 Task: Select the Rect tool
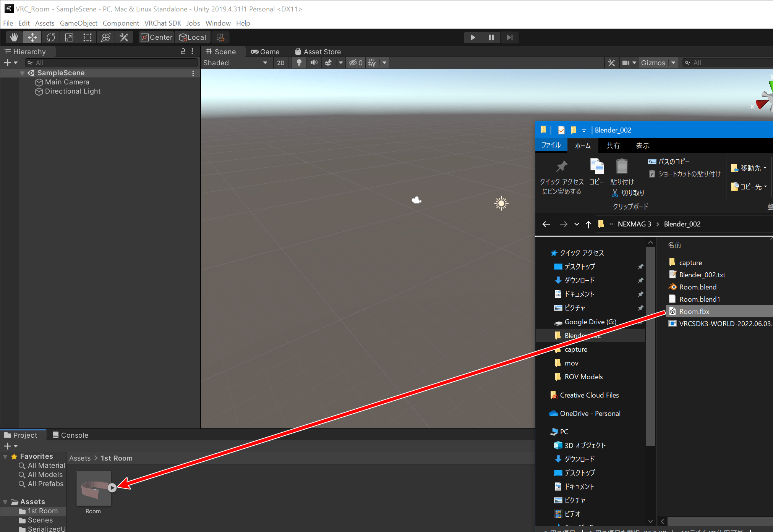(88, 37)
